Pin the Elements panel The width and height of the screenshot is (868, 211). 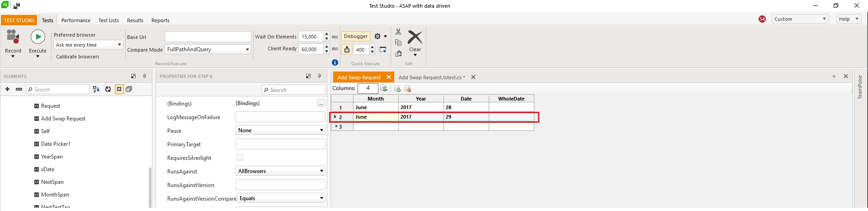[144, 76]
